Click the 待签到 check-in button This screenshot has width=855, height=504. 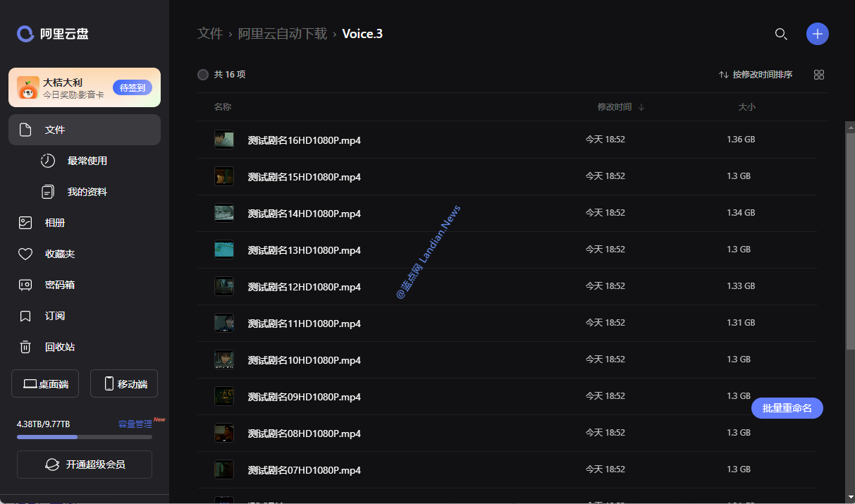point(133,87)
